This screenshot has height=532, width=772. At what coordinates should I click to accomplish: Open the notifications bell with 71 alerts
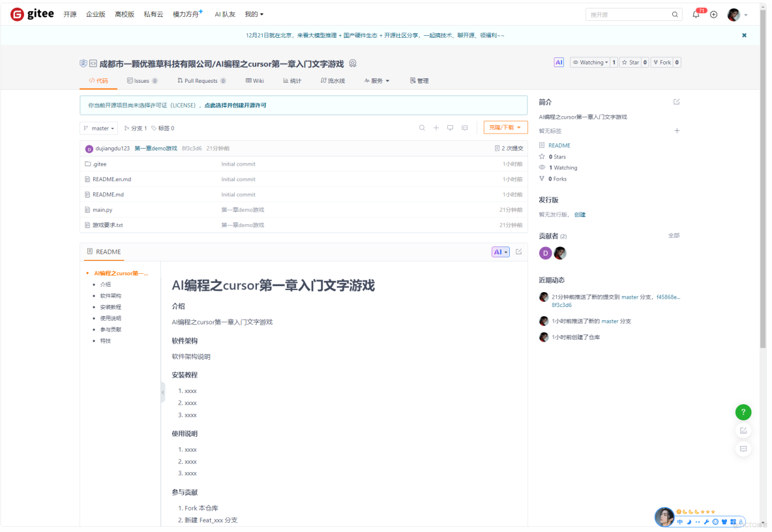pyautogui.click(x=695, y=14)
